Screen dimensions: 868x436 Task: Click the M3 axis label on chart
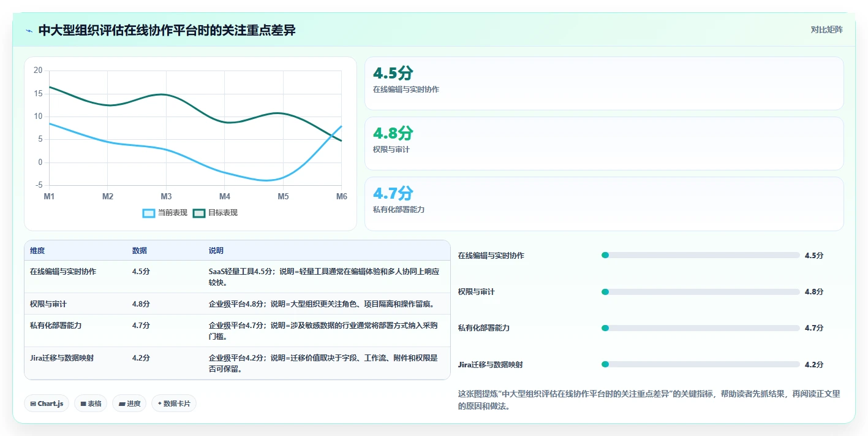click(x=166, y=196)
